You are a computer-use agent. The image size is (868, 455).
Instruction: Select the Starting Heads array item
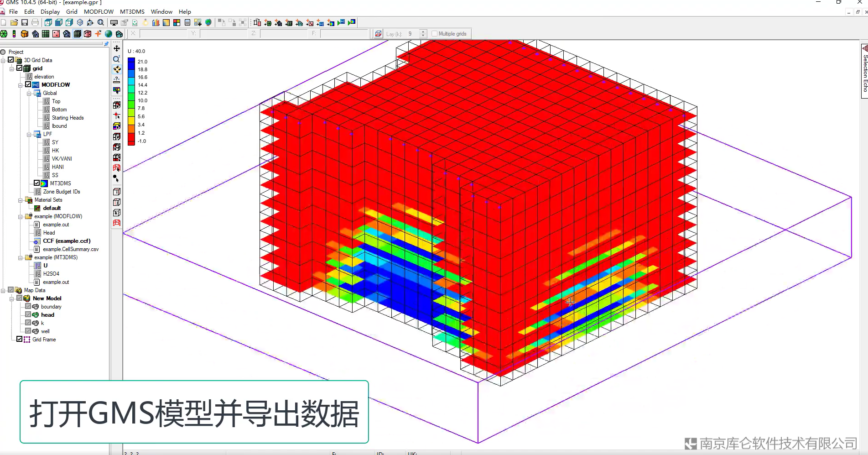(x=68, y=118)
